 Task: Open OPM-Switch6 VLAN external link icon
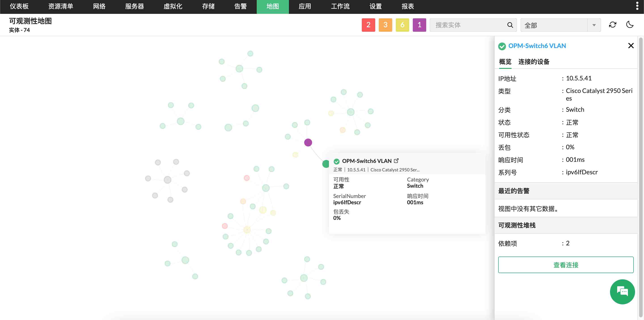pyautogui.click(x=396, y=161)
